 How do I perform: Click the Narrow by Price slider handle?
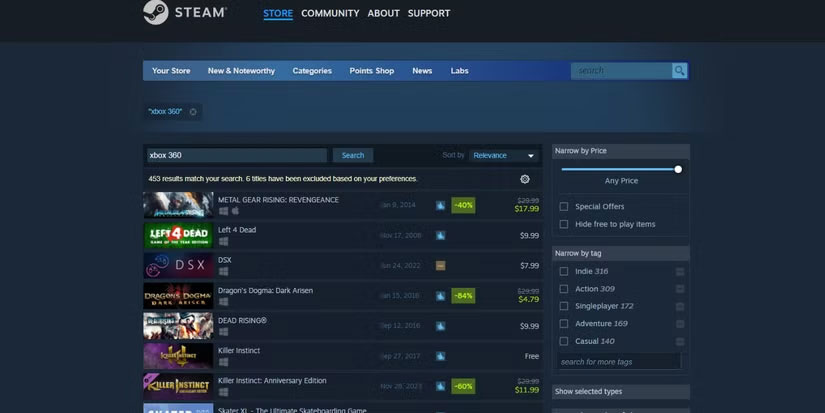(678, 169)
